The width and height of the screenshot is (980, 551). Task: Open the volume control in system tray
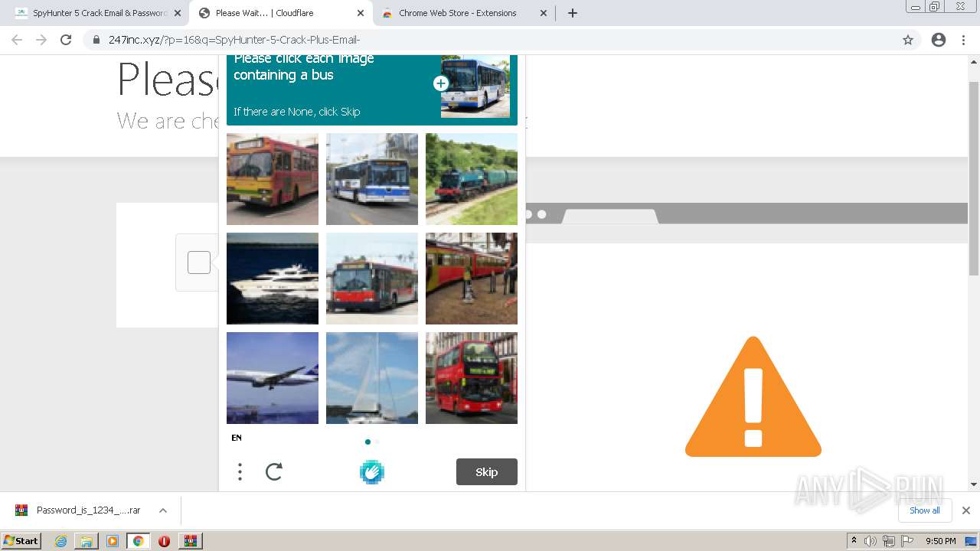[x=871, y=541]
